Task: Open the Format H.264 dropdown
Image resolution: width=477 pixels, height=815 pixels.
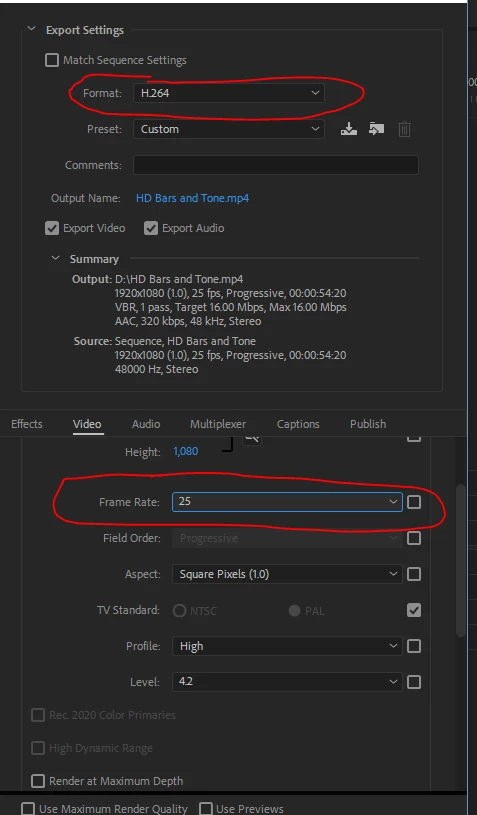Action: 229,93
